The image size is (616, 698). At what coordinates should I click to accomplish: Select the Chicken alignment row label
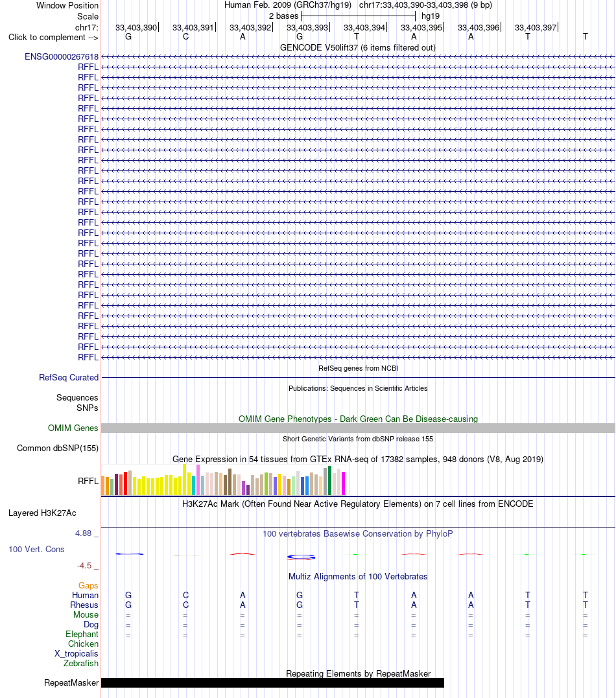83,644
